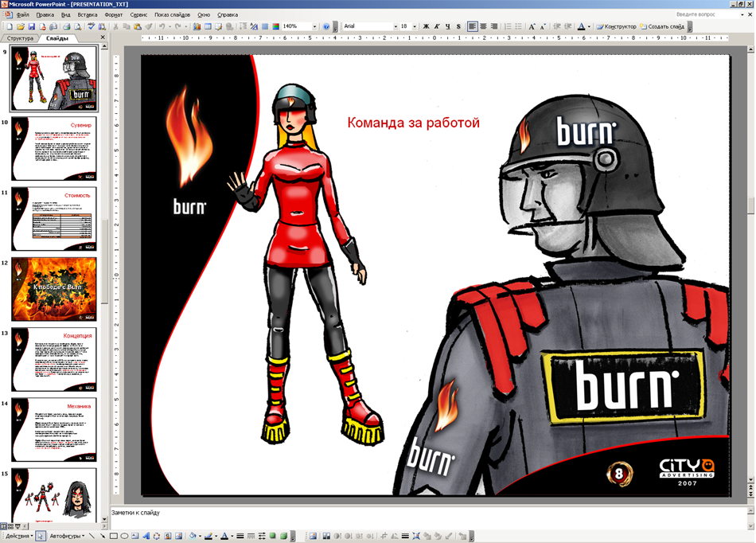This screenshot has width=756, height=543.
Task: Select the Oval shape tool
Action: [x=124, y=536]
